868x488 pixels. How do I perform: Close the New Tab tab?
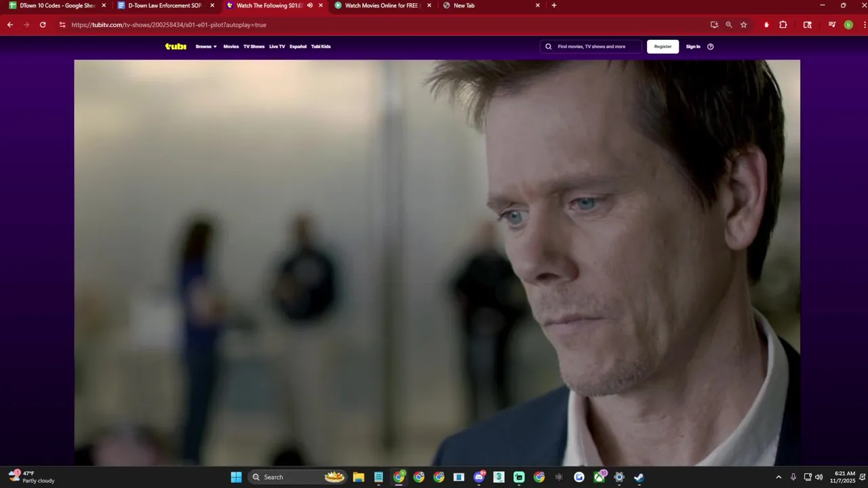tap(538, 5)
